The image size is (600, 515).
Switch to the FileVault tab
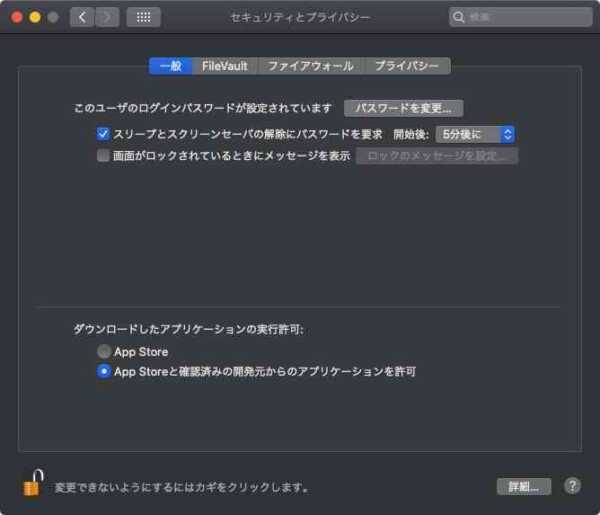(224, 66)
